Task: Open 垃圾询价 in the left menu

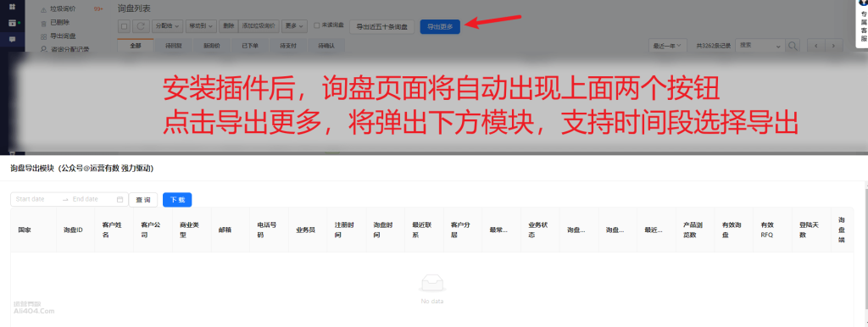Action: pos(63,9)
